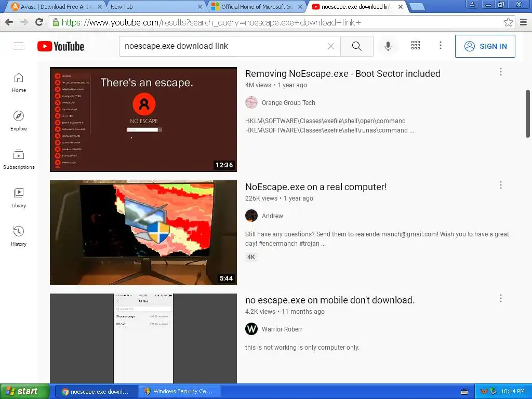Close the New Tab tab

pos(200,7)
